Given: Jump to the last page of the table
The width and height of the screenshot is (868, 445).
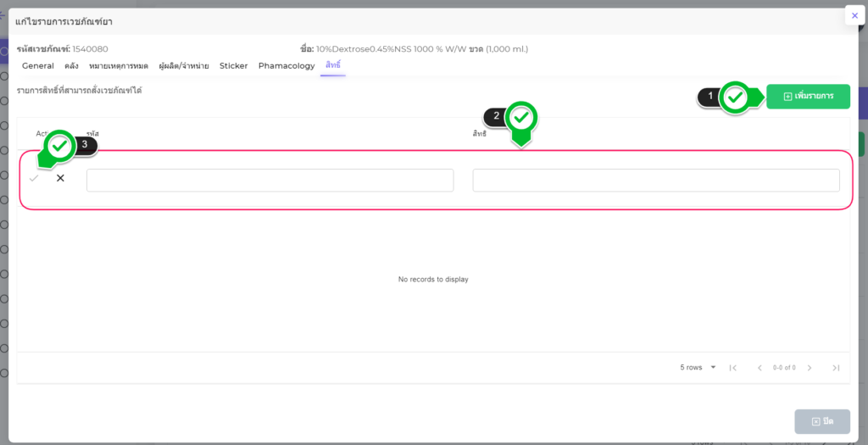Looking at the screenshot, I should [x=836, y=368].
